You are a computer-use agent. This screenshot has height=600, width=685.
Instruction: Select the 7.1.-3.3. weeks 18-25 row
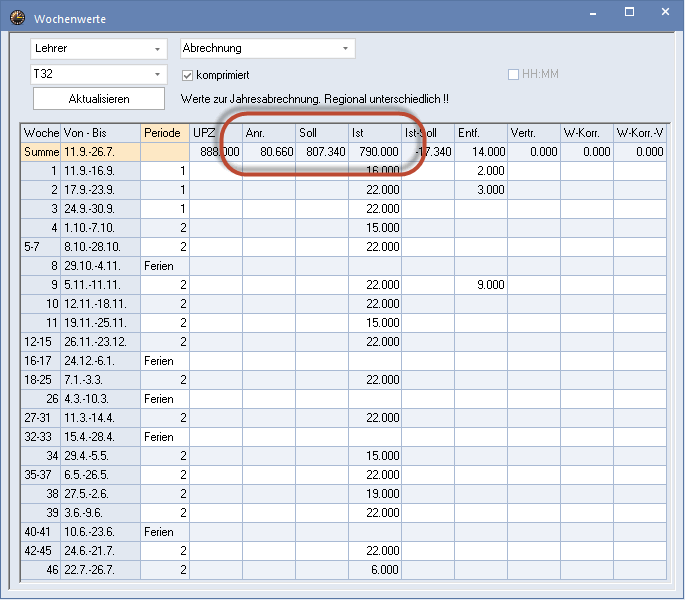pos(343,380)
